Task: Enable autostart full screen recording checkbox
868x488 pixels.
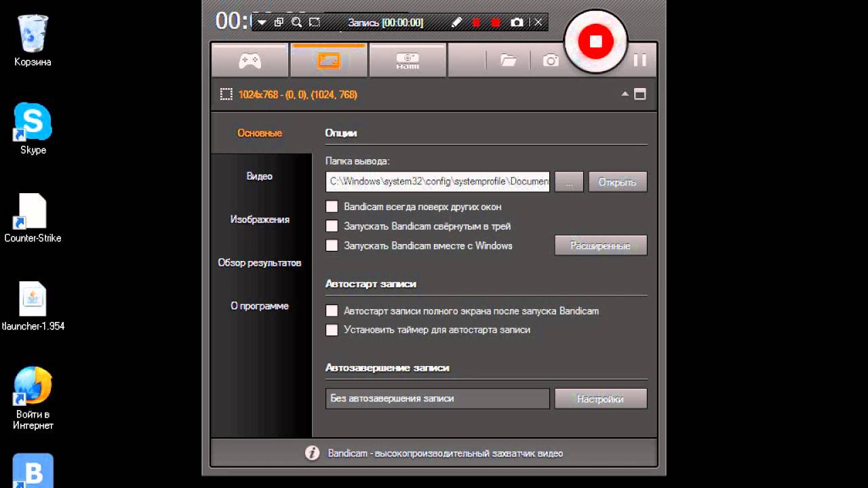Action: pyautogui.click(x=332, y=311)
